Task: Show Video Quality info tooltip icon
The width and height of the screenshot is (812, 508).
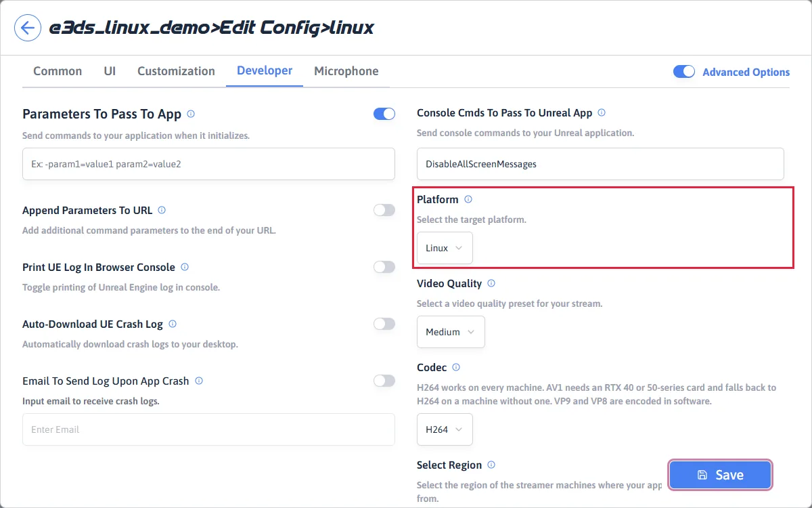Action: tap(491, 283)
